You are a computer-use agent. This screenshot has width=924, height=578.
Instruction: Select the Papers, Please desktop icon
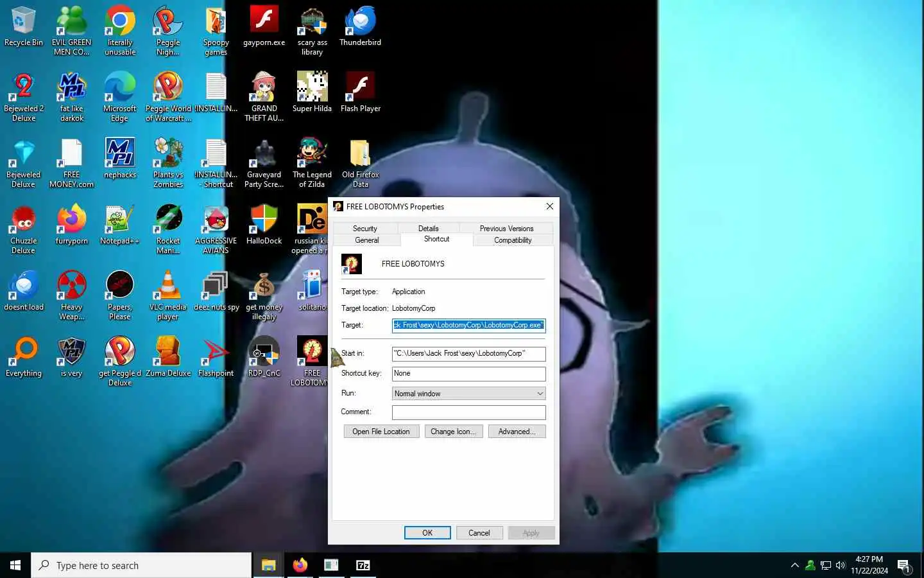click(120, 295)
